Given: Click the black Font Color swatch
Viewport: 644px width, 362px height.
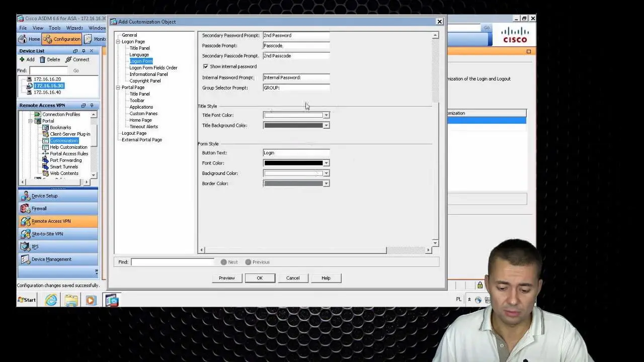Looking at the screenshot, I should tap(293, 163).
